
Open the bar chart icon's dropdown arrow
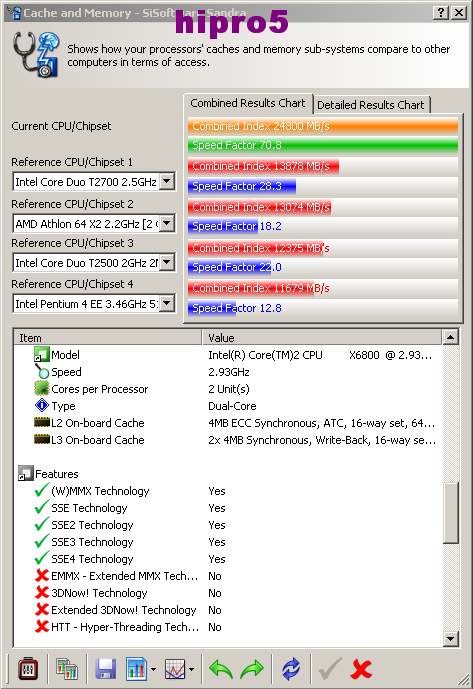(x=153, y=670)
